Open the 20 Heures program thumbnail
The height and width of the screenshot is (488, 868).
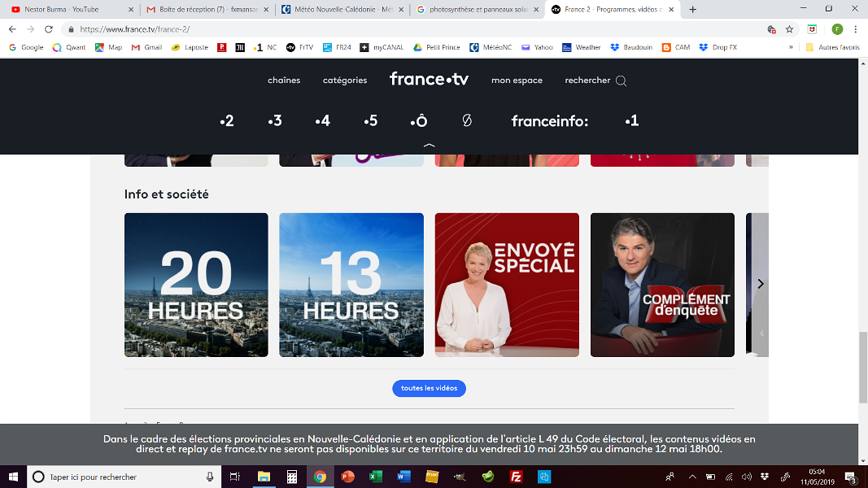tap(196, 285)
